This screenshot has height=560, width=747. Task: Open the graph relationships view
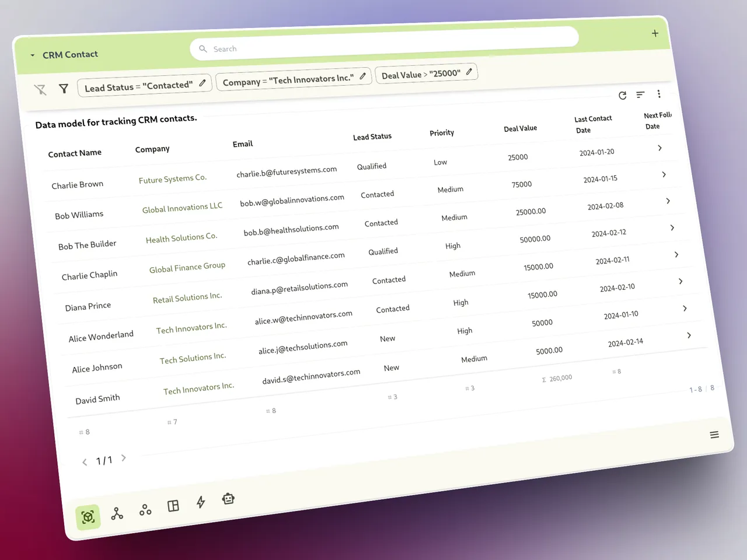point(117,512)
